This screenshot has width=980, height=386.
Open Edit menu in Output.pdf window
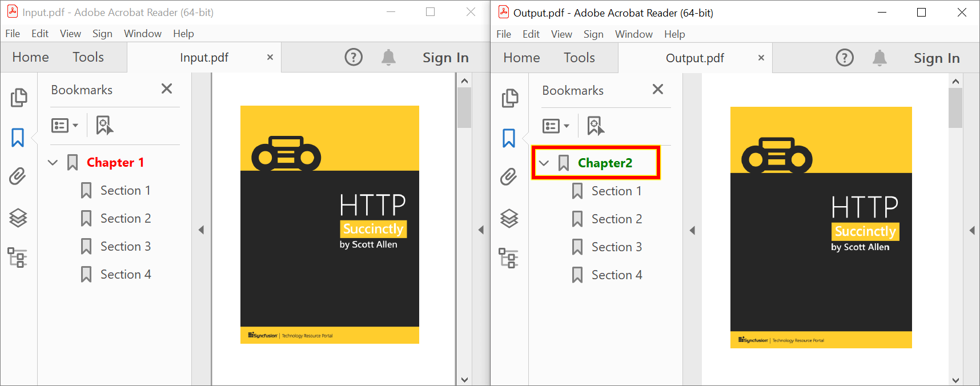(531, 34)
